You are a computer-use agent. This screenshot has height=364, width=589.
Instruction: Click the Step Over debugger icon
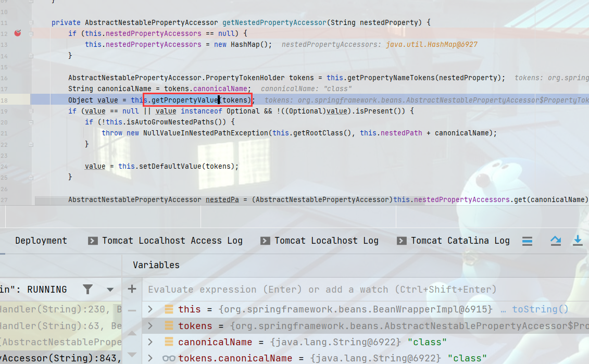click(556, 241)
